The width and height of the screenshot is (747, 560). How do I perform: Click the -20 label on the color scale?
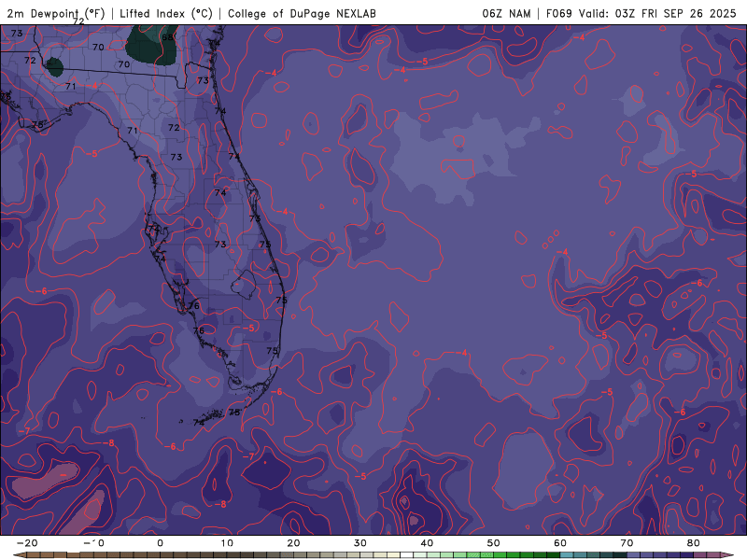(27, 543)
